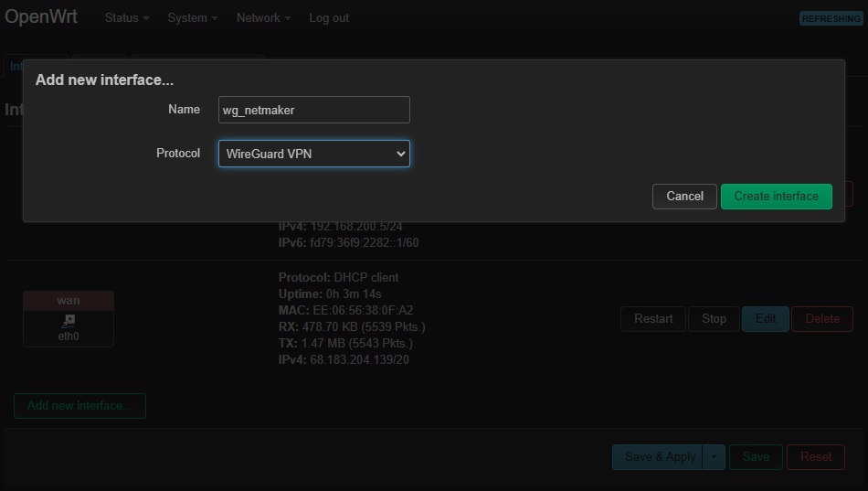Click the Save button
868x491 pixels.
tap(756, 457)
